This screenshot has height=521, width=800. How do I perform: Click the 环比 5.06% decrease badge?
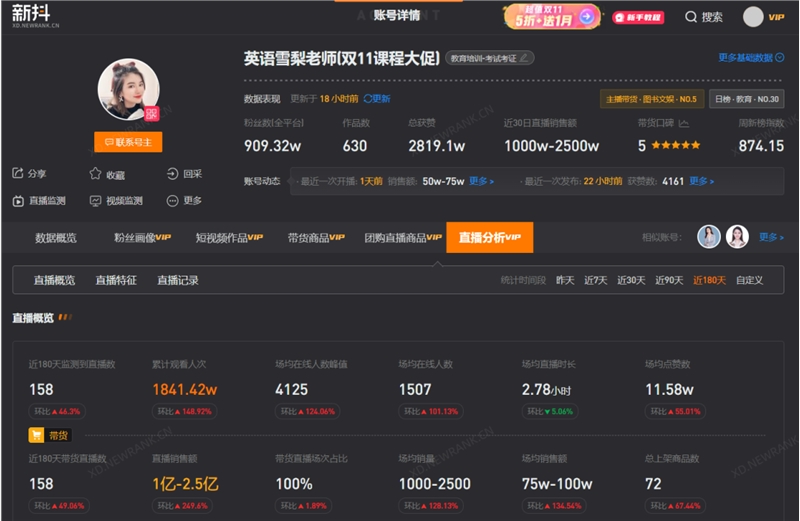click(x=549, y=411)
